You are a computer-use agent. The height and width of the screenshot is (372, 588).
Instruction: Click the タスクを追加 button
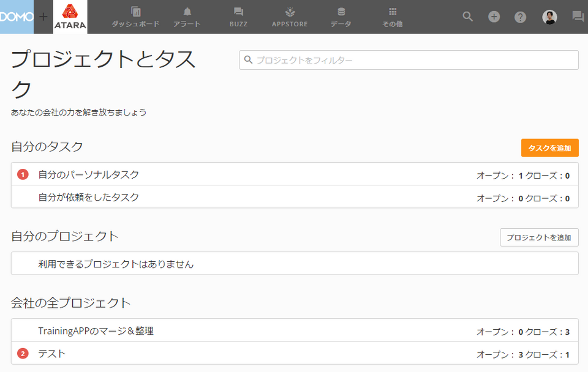click(550, 148)
